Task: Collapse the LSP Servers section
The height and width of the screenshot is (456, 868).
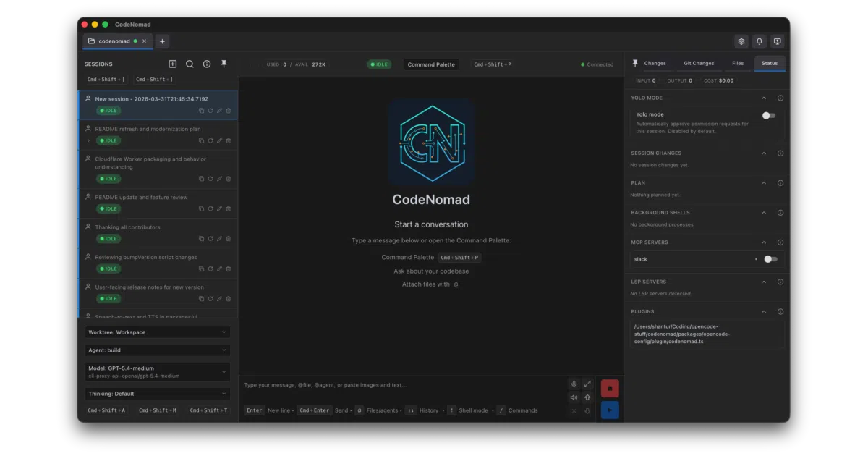Action: [764, 282]
